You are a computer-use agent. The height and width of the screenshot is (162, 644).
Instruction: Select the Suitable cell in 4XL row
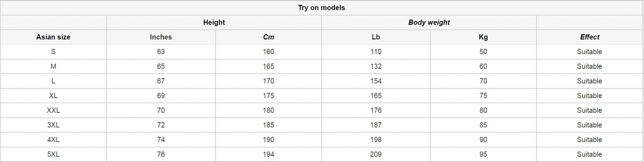(590, 140)
